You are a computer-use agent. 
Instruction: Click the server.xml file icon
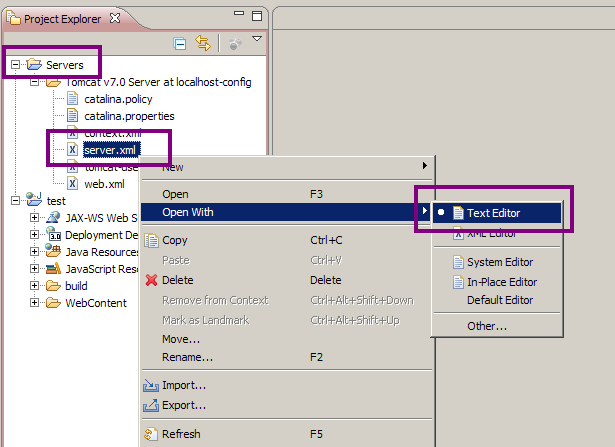click(x=73, y=150)
